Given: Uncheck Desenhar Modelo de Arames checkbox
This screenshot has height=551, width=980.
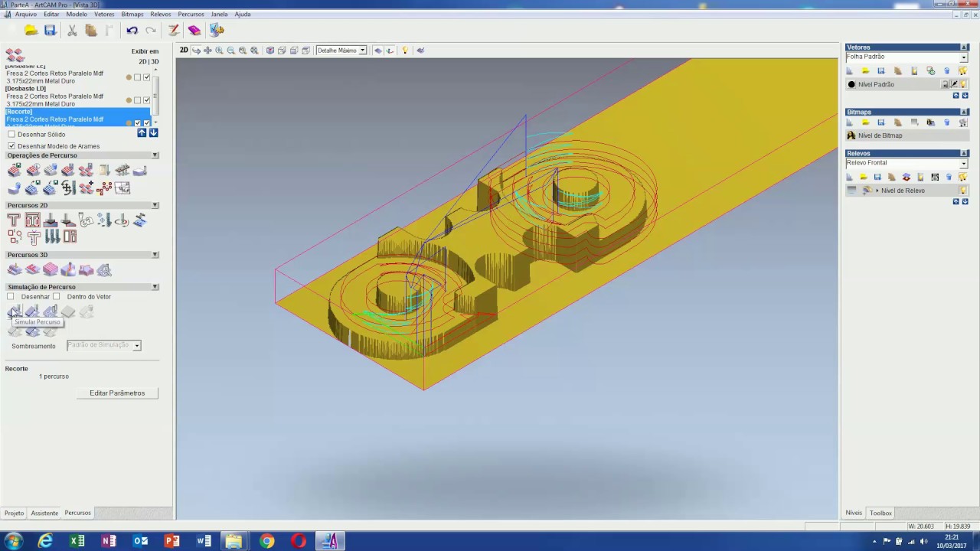Looking at the screenshot, I should click(11, 146).
